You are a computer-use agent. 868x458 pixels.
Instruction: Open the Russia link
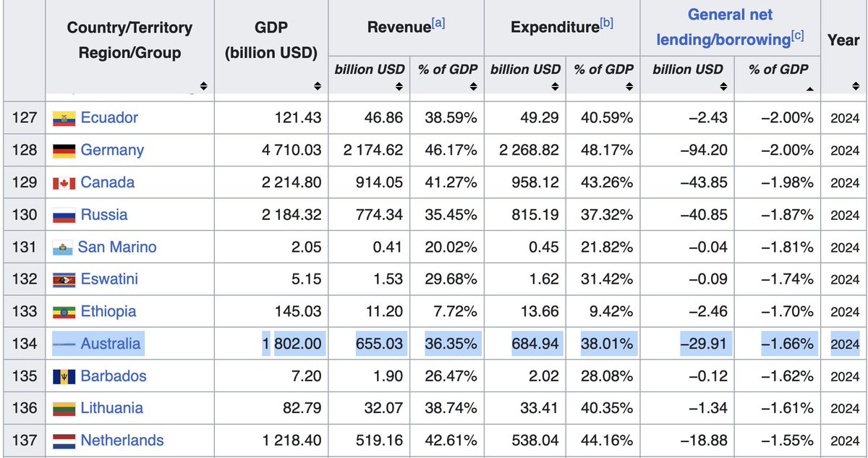104,214
